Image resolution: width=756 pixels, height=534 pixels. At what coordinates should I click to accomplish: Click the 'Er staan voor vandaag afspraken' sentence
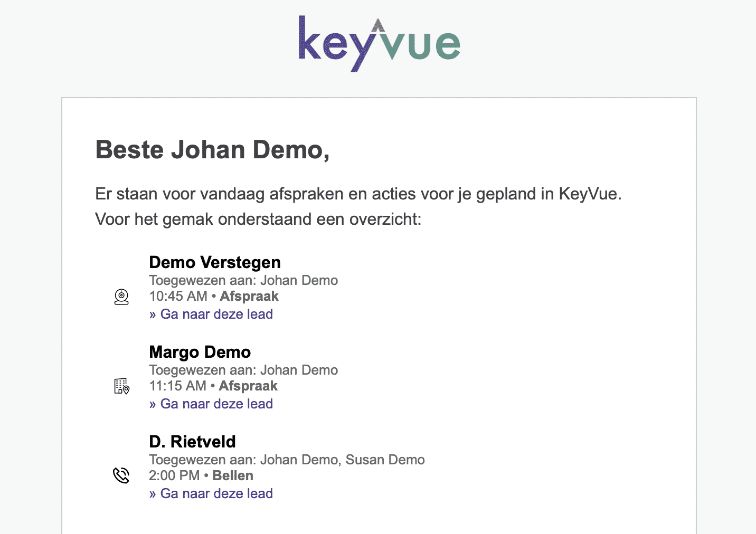[x=358, y=194]
